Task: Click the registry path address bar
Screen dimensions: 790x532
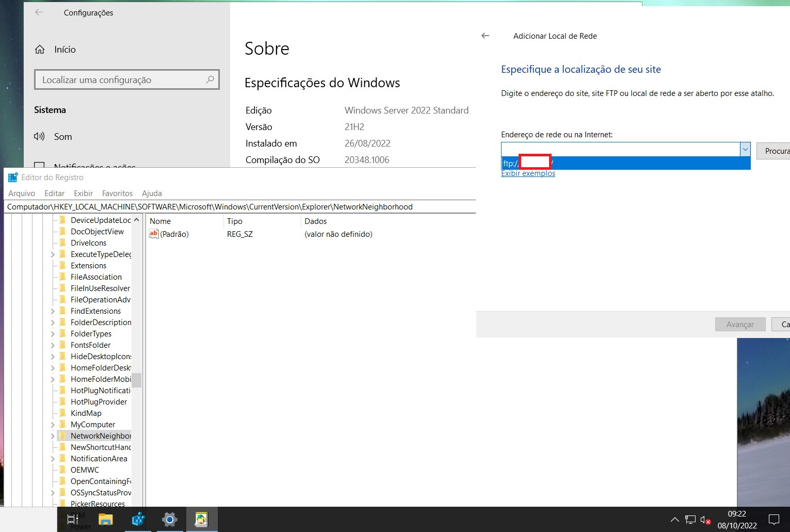Action: coord(240,207)
